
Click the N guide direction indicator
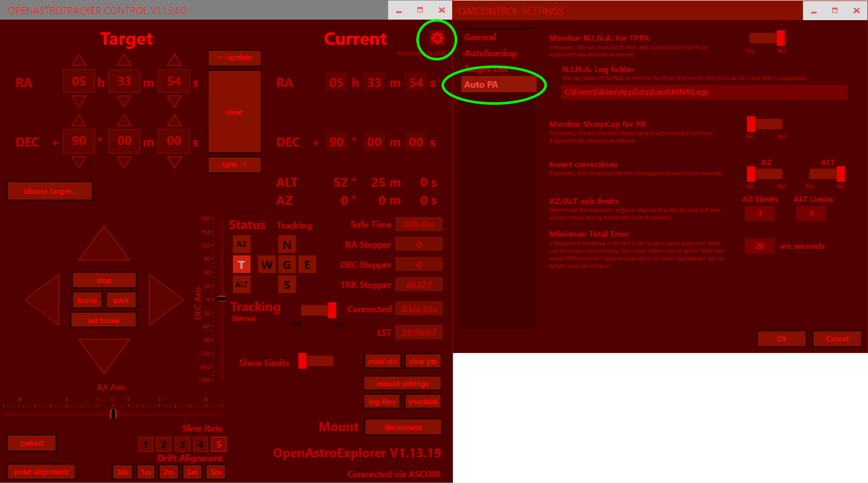coord(287,245)
